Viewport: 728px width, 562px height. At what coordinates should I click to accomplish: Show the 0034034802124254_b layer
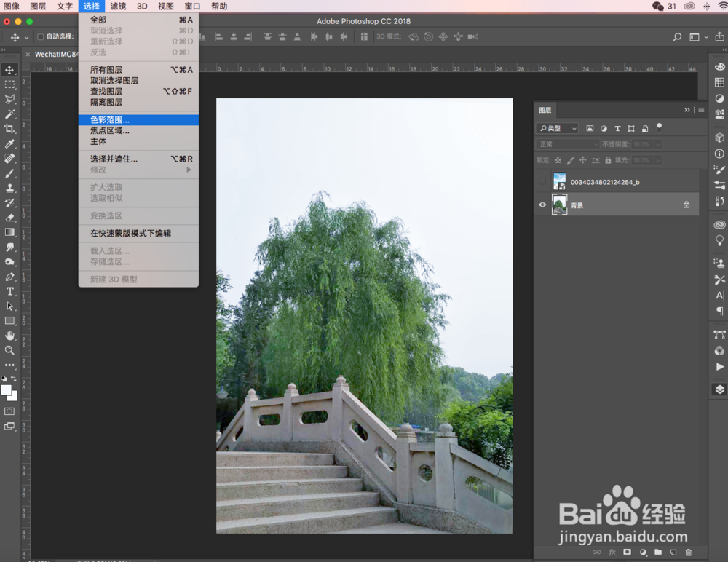pyautogui.click(x=542, y=181)
